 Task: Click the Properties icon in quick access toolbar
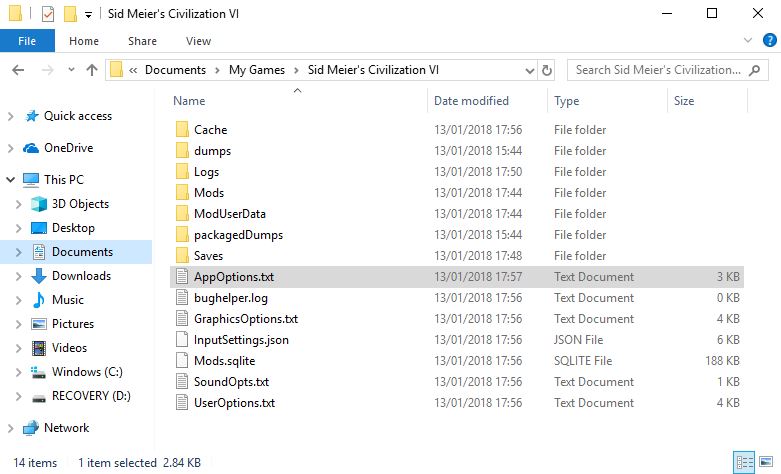click(48, 13)
